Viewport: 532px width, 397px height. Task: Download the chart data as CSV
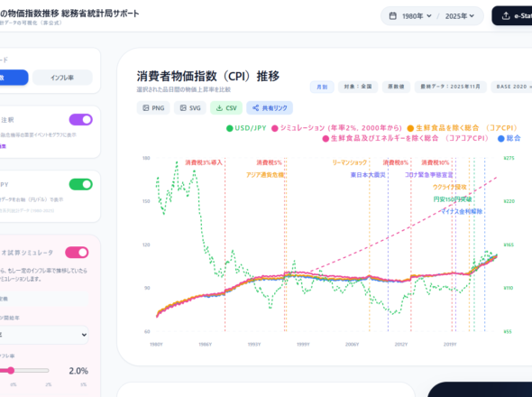click(x=226, y=108)
